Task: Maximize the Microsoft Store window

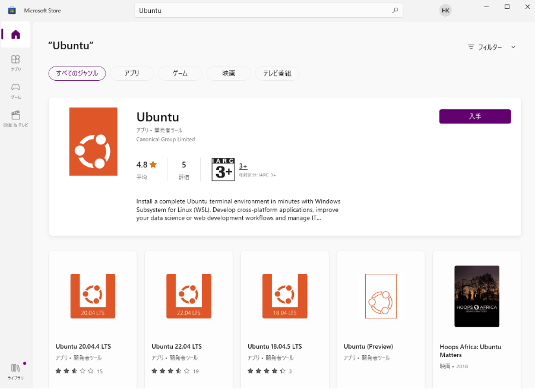Action: (x=507, y=7)
